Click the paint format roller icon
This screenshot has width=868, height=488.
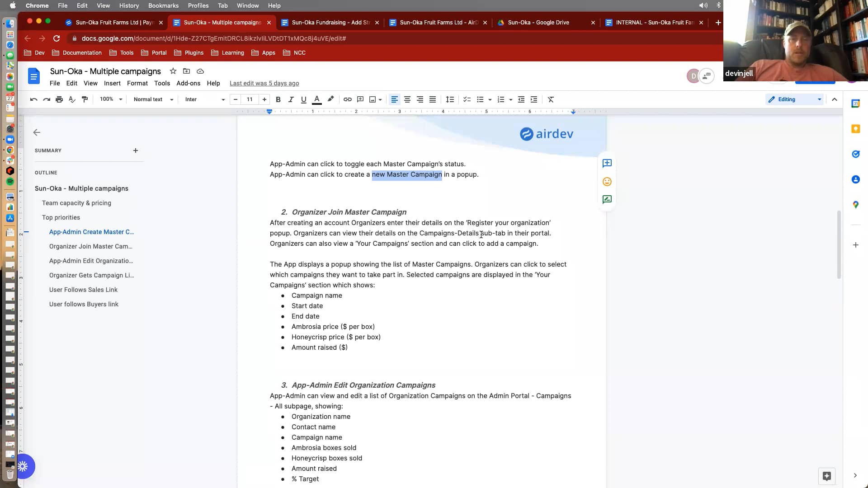[85, 99]
